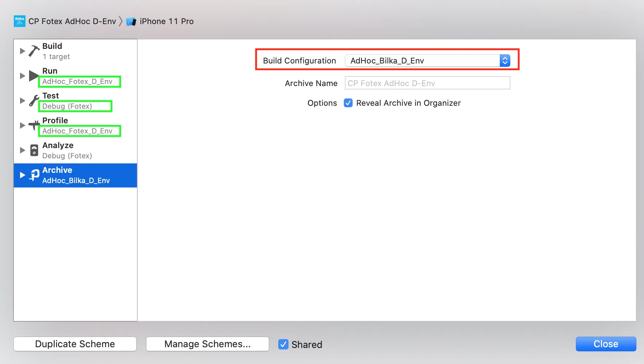Image resolution: width=644 pixels, height=364 pixels.
Task: Select the Profile action row
Action: pyautogui.click(x=75, y=125)
